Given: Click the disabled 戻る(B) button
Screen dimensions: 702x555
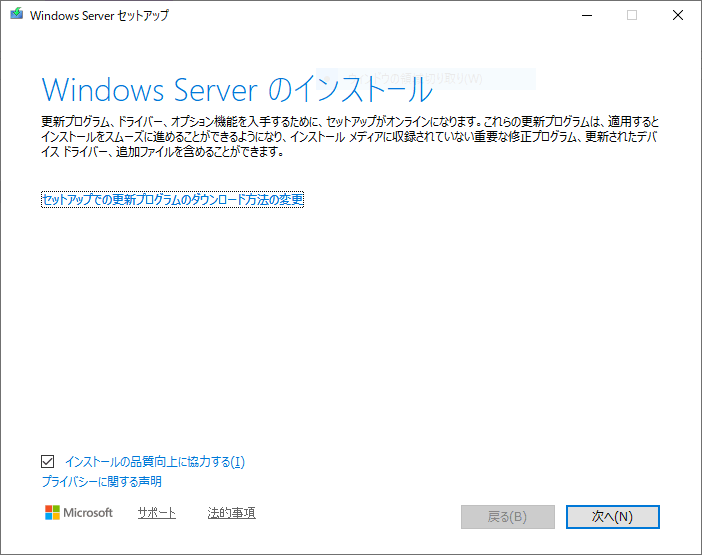Looking at the screenshot, I should point(507,517).
